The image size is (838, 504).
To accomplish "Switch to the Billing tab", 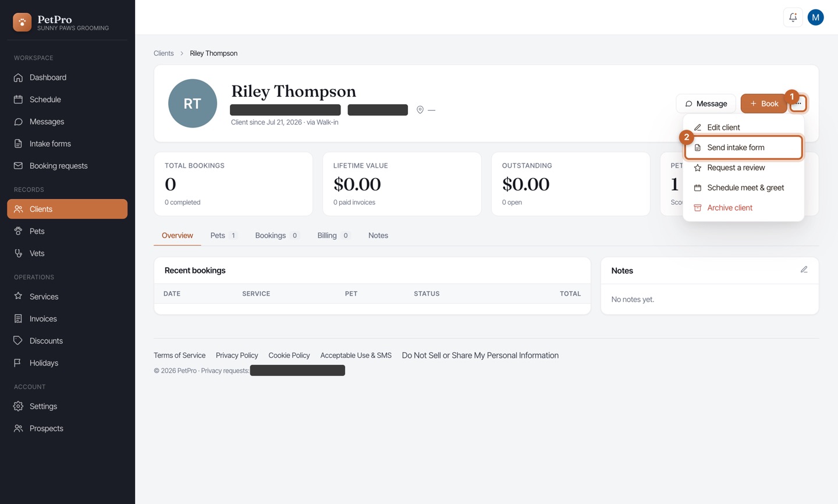I will [333, 236].
